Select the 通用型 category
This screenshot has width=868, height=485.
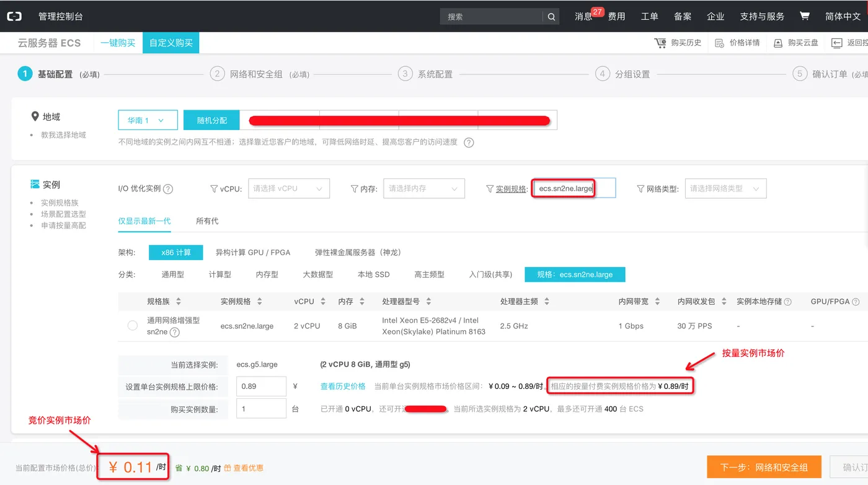[173, 274]
